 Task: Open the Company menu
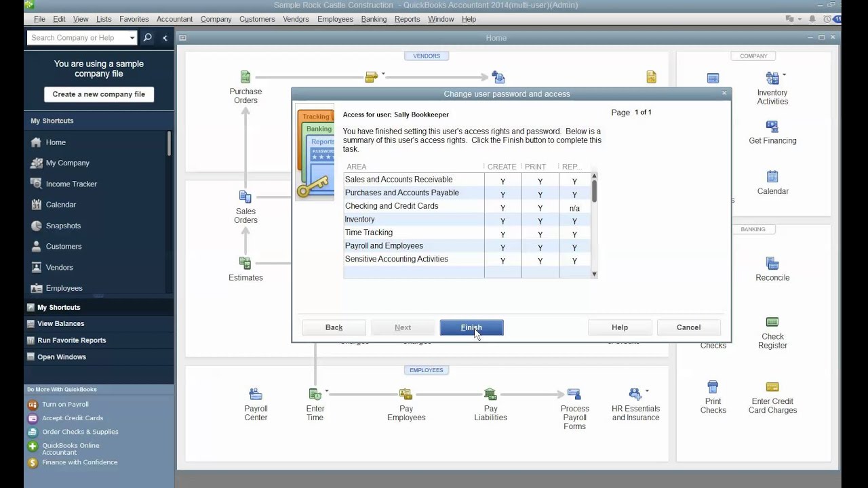(216, 19)
